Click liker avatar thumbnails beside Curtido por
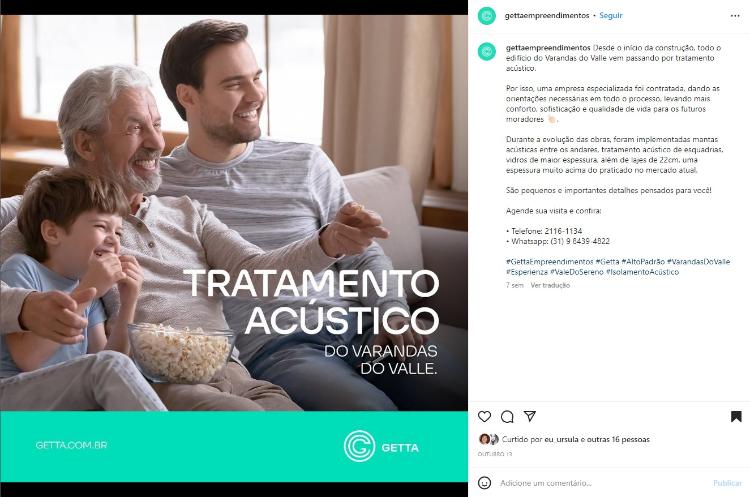The width and height of the screenshot is (750, 497). (x=488, y=439)
